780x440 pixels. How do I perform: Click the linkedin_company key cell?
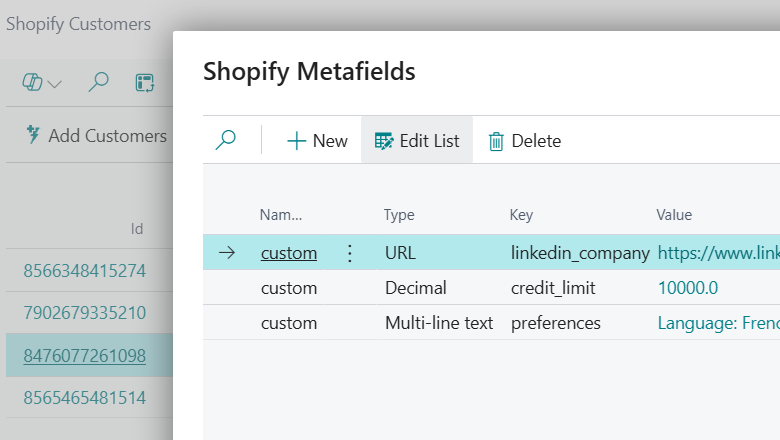580,253
